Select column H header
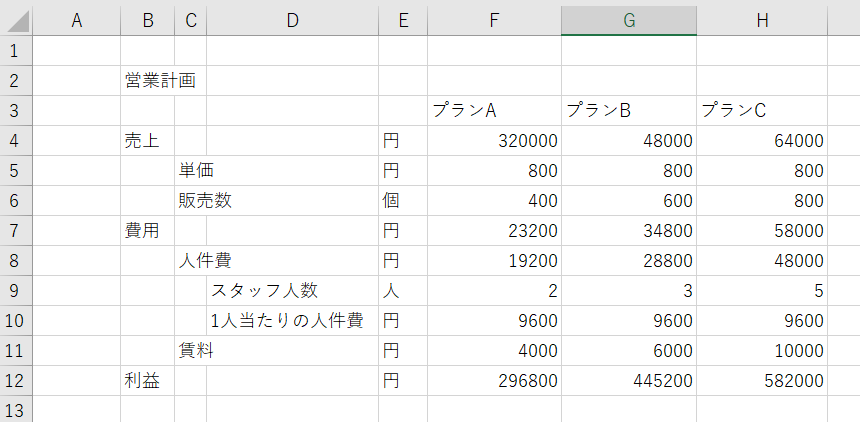Viewport: 860px width, 422px height. pyautogui.click(x=762, y=21)
